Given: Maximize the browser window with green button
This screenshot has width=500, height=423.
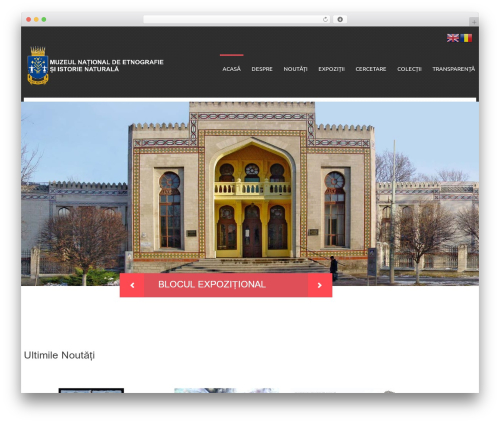Looking at the screenshot, I should click(44, 19).
